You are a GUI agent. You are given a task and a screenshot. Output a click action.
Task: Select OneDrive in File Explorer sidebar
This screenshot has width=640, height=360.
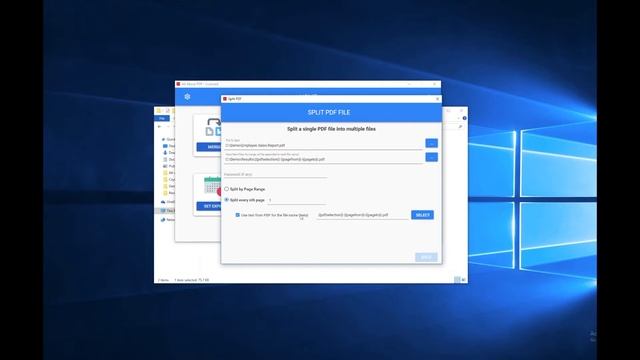point(168,202)
